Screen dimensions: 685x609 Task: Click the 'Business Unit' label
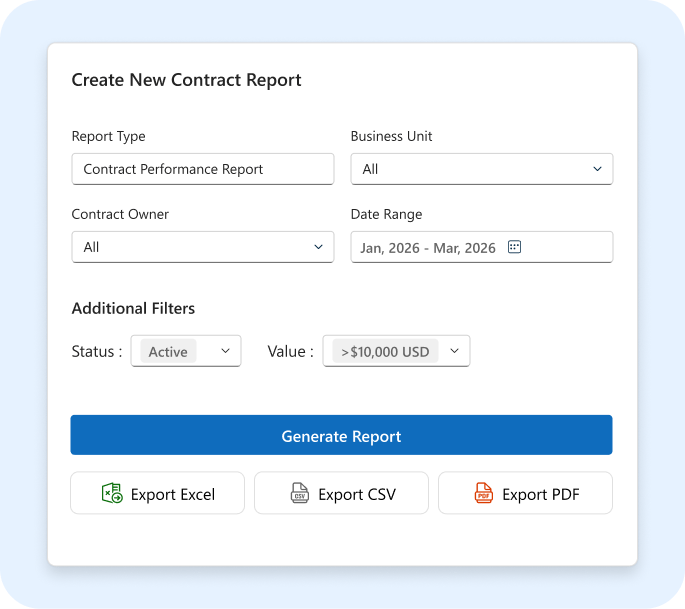(391, 136)
